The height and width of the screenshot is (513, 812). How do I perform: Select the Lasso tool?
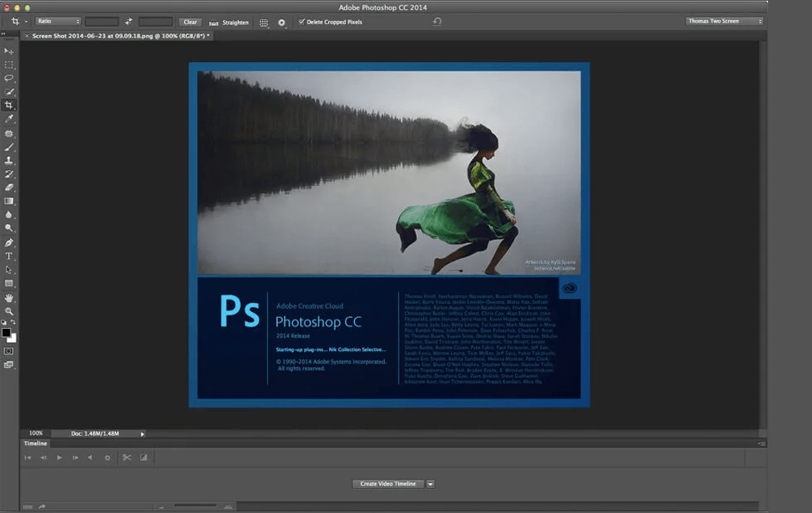9,78
